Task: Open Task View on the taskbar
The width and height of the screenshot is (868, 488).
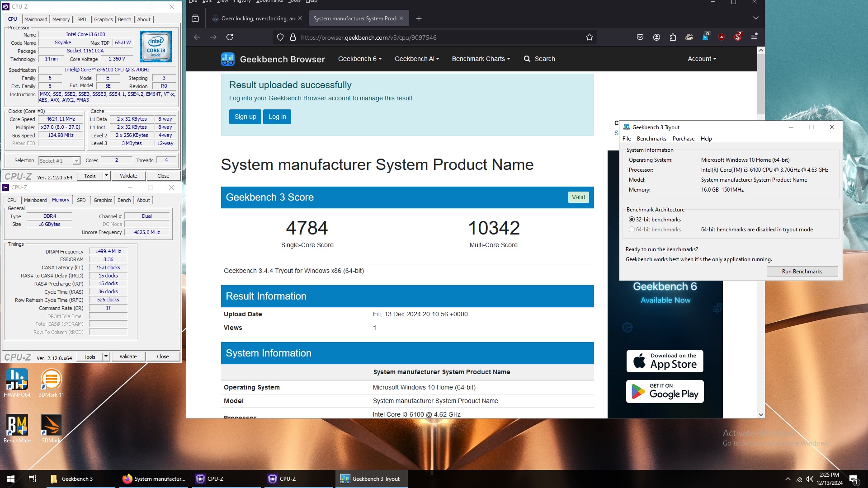Action: click(32, 479)
